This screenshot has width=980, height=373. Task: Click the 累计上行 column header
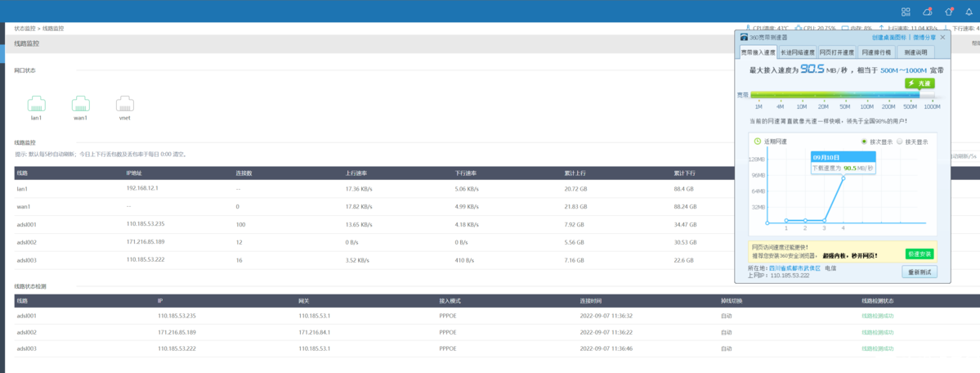[574, 173]
